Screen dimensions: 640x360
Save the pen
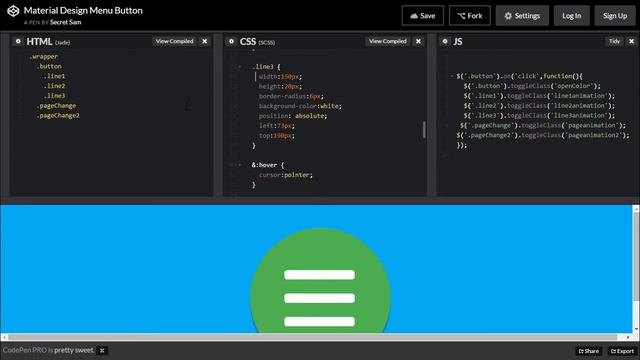pyautogui.click(x=422, y=16)
